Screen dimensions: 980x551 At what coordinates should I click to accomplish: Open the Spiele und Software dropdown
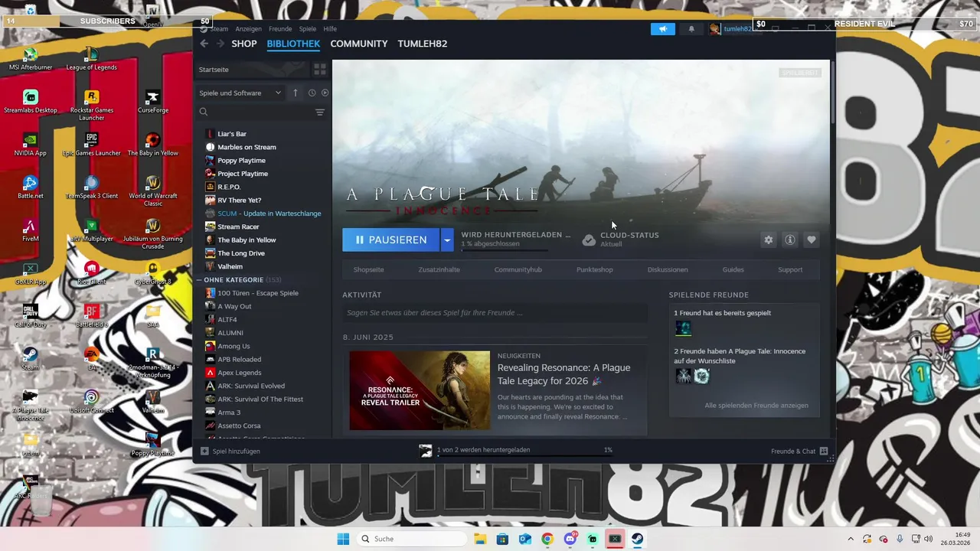tap(240, 93)
